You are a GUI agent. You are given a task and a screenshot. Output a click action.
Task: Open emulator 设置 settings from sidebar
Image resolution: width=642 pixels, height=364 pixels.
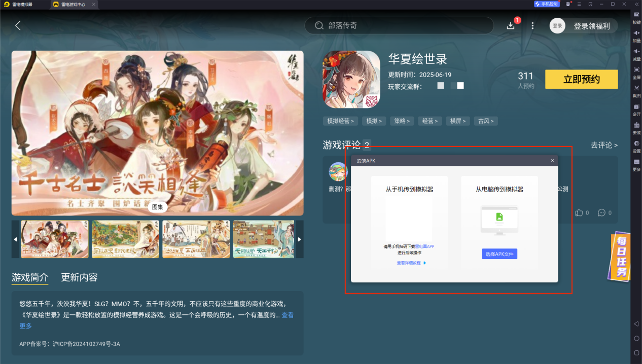(636, 146)
